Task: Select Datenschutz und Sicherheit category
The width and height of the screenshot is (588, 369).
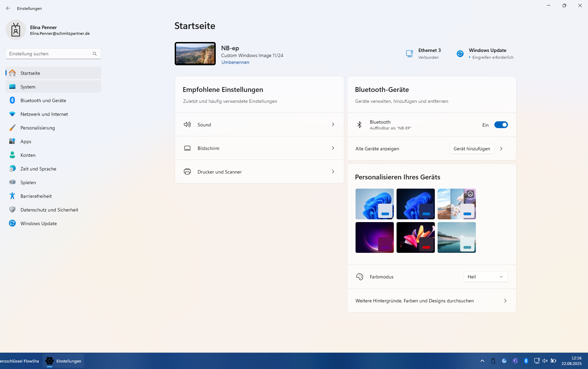Action: [49, 210]
